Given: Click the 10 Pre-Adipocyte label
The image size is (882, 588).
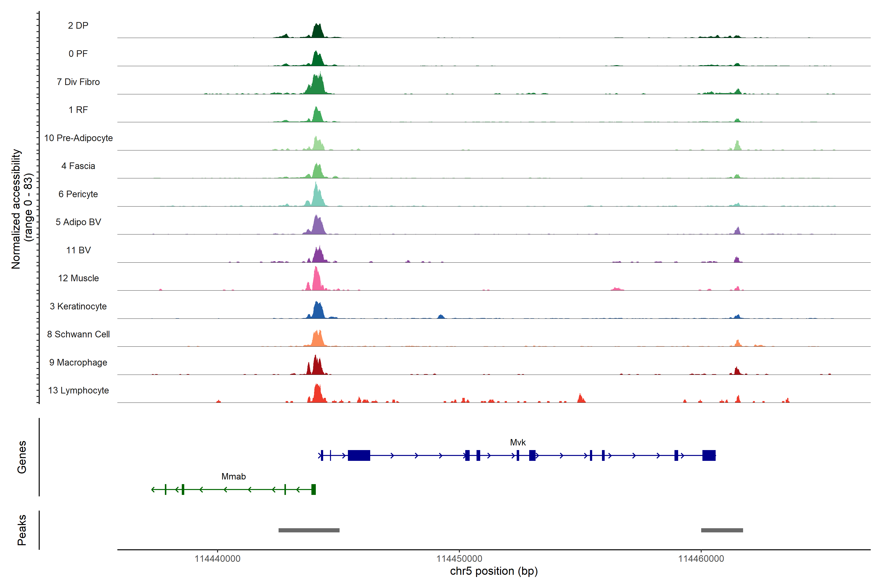Looking at the screenshot, I should [x=78, y=138].
